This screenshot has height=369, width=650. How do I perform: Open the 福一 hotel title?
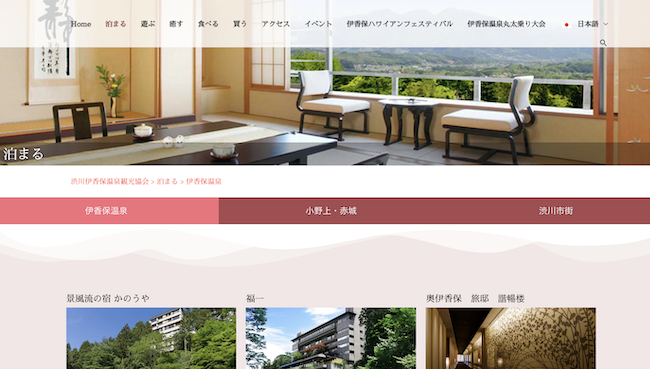pos(255,298)
